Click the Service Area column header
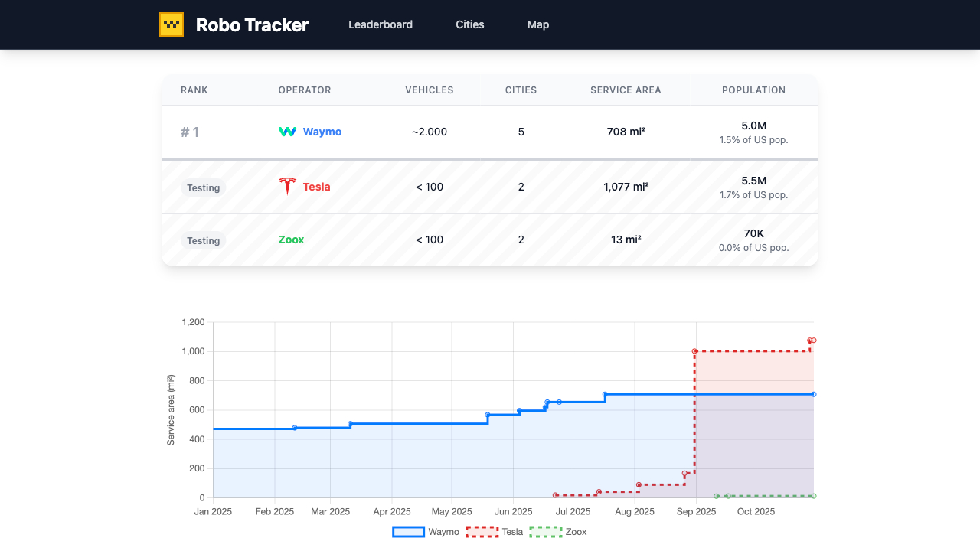The width and height of the screenshot is (980, 551). [x=626, y=90]
